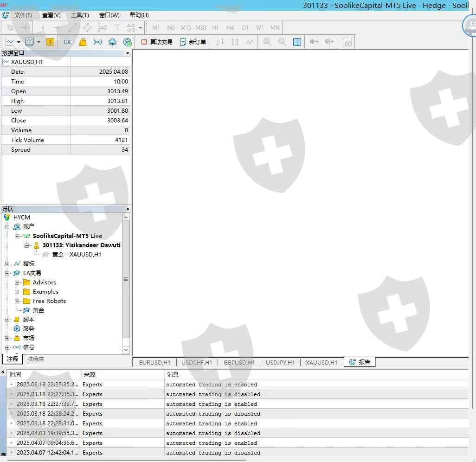The image size is (476, 462).
Task: Close the 数据窗口 data window panel
Action: pyautogui.click(x=128, y=53)
